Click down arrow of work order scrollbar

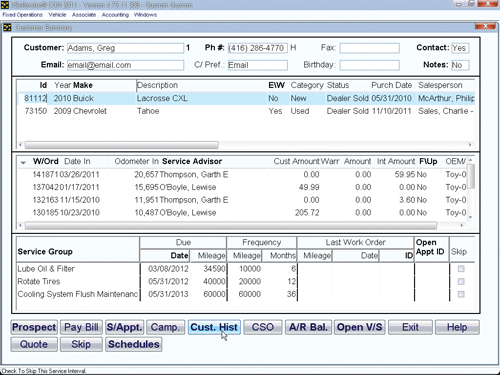click(471, 217)
